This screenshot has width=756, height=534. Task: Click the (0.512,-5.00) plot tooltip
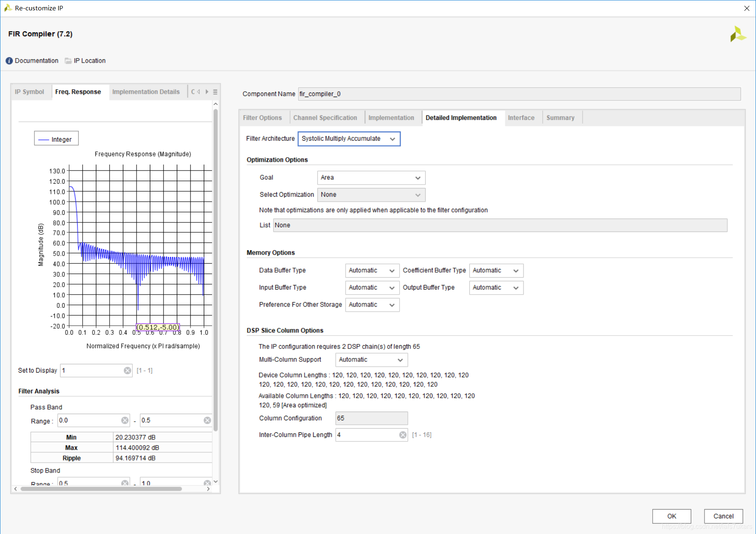(x=158, y=327)
